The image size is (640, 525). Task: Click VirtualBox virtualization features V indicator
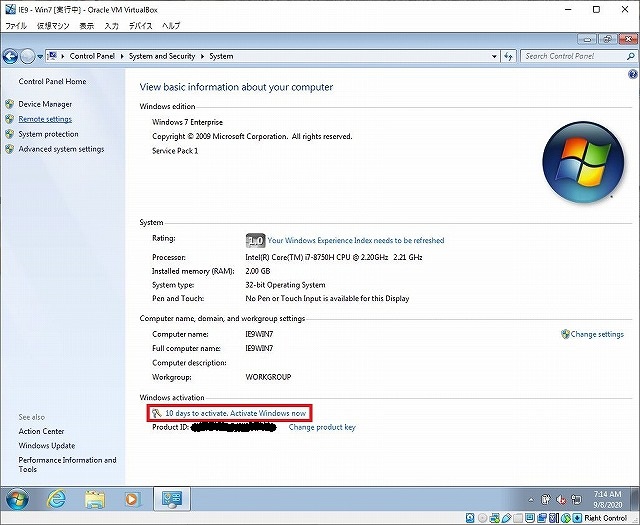pos(554,518)
